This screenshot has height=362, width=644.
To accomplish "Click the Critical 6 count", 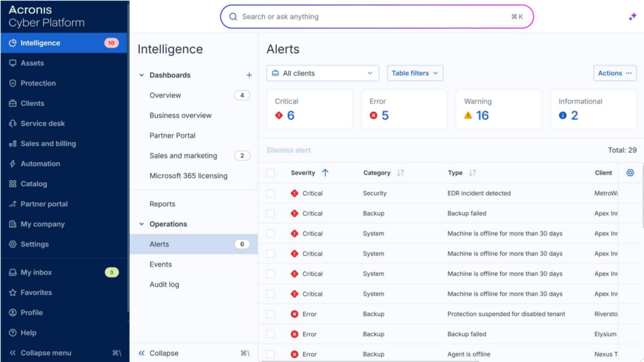I will point(291,116).
